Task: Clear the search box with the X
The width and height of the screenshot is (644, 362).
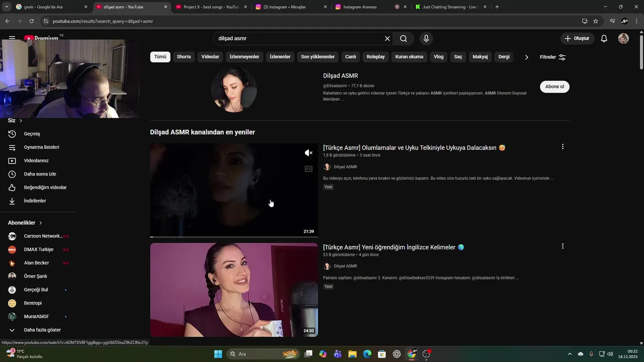Action: [387, 39]
